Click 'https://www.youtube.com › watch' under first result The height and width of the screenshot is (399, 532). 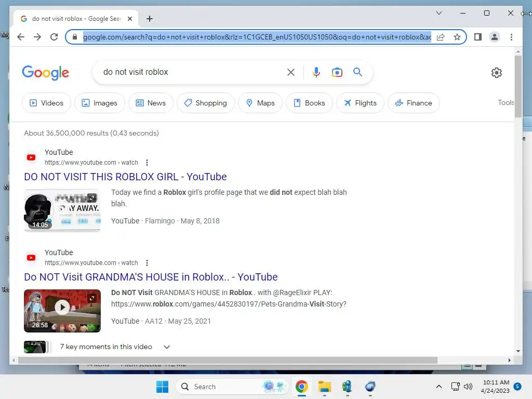tap(91, 163)
